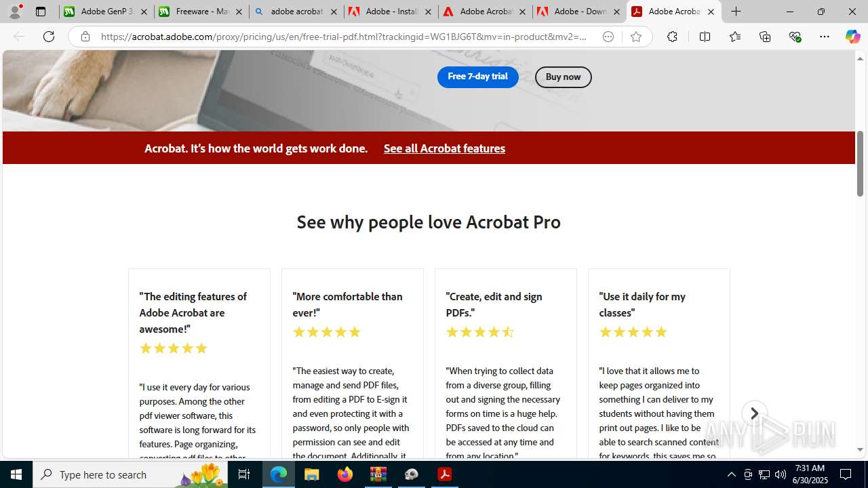Screen dimensions: 868x488
Task: Open Firefox from the taskbar
Action: tap(345, 474)
